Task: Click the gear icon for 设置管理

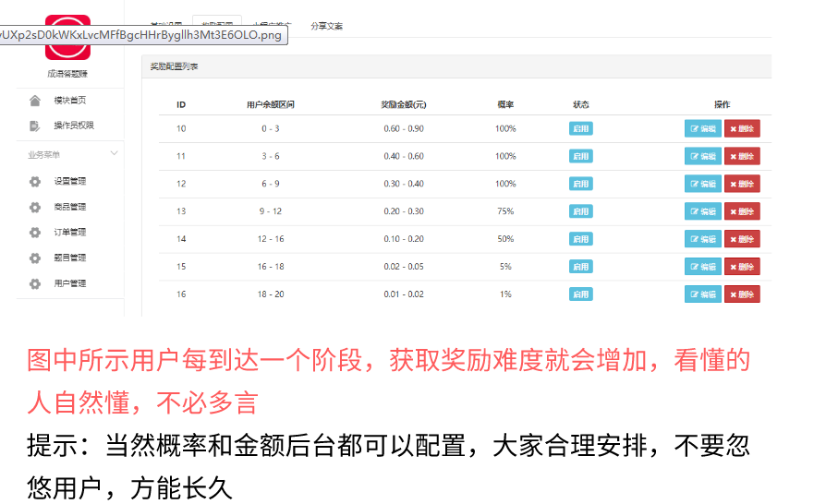Action: pyautogui.click(x=35, y=182)
